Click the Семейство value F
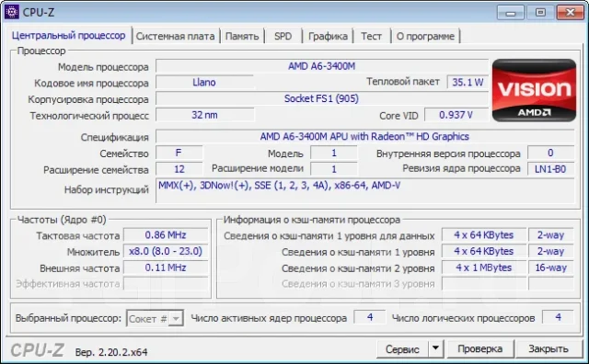Image resolution: width=589 pixels, height=364 pixels. tap(179, 153)
